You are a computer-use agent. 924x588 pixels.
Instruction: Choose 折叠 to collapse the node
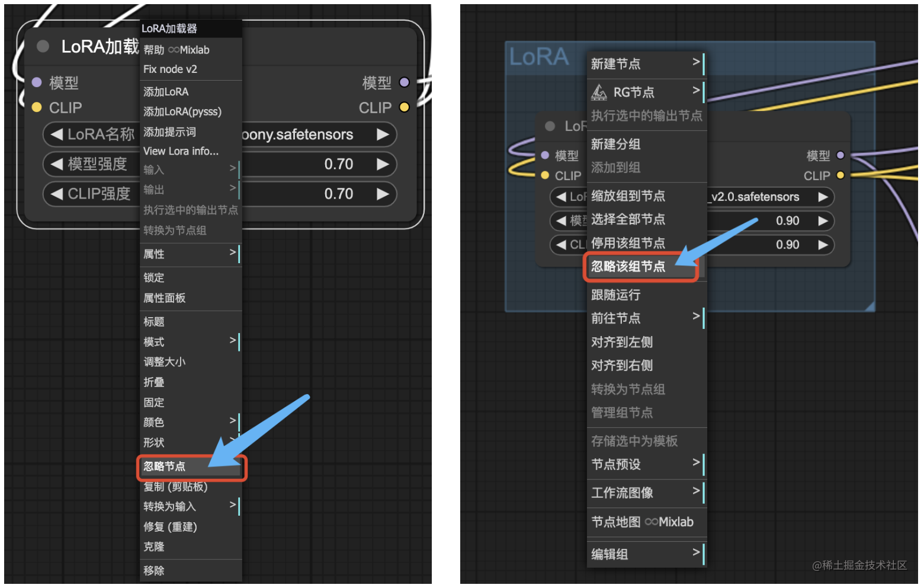tap(191, 382)
